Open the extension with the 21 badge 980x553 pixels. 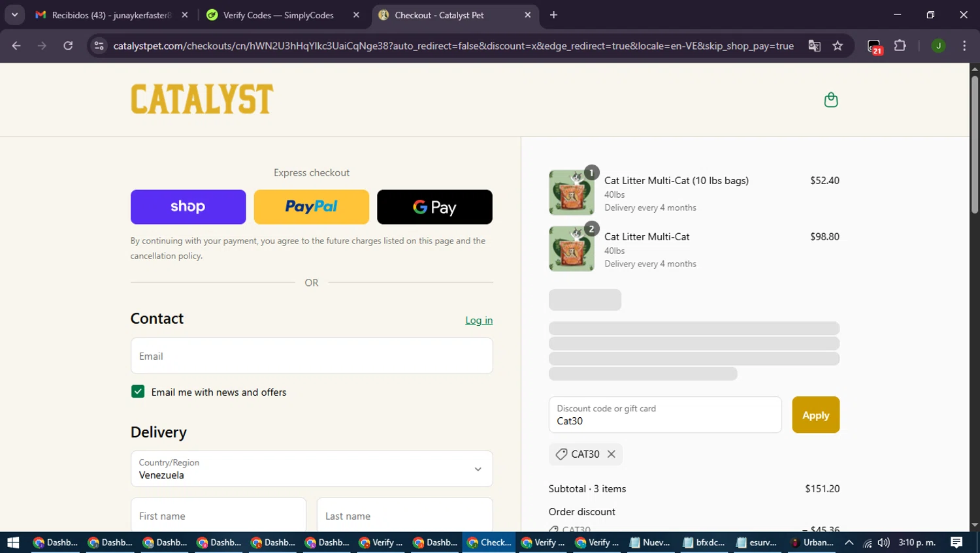pos(875,46)
